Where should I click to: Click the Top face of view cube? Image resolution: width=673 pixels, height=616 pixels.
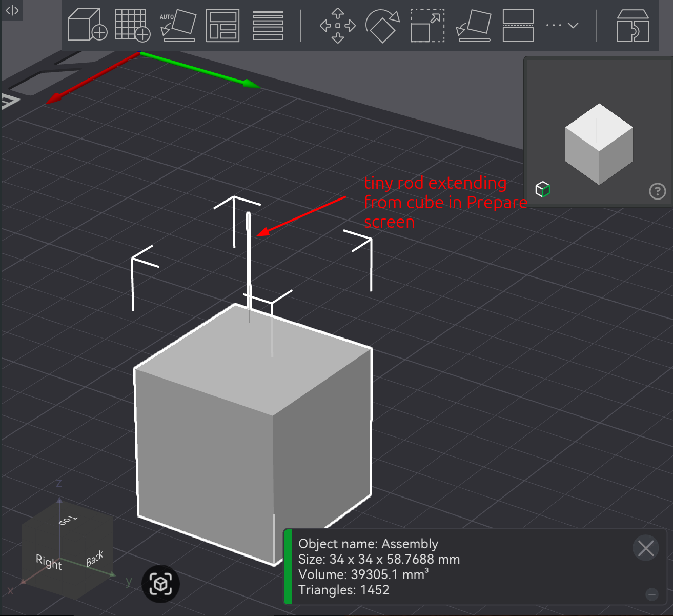(68, 520)
